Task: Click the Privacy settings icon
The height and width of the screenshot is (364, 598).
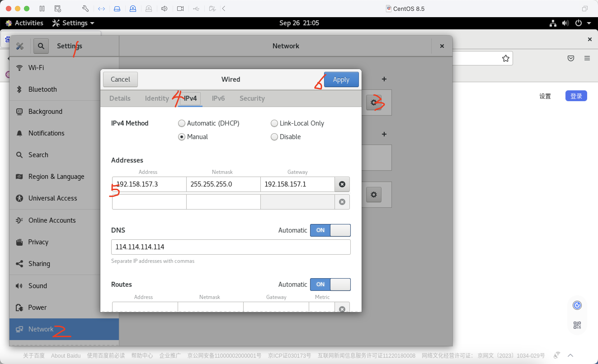Action: (20, 242)
